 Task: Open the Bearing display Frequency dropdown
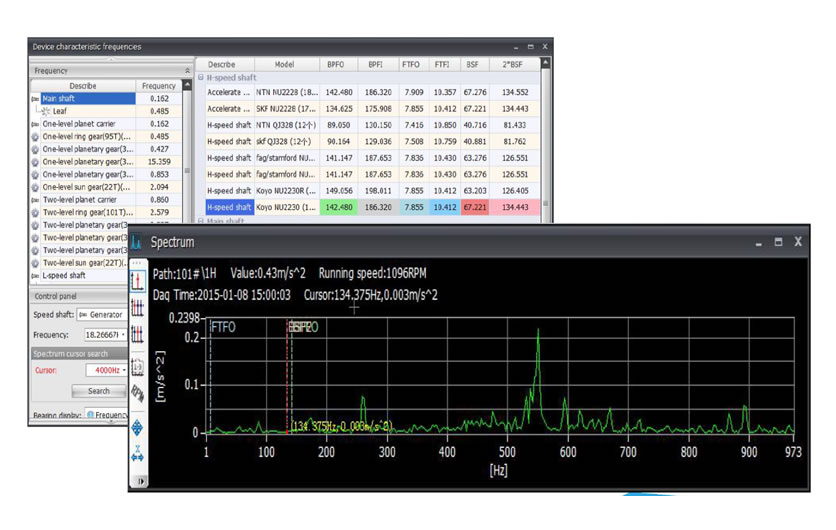(x=107, y=414)
